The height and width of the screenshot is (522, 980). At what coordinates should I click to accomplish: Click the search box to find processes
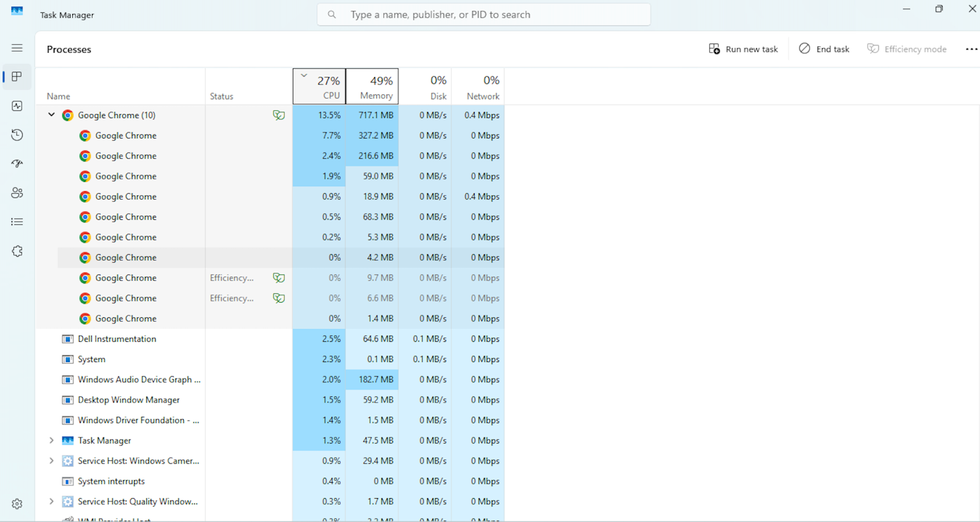coord(484,15)
